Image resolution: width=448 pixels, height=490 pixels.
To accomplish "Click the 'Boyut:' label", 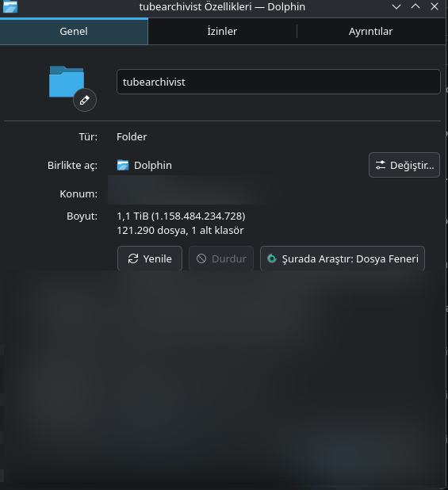I will 82,216.
